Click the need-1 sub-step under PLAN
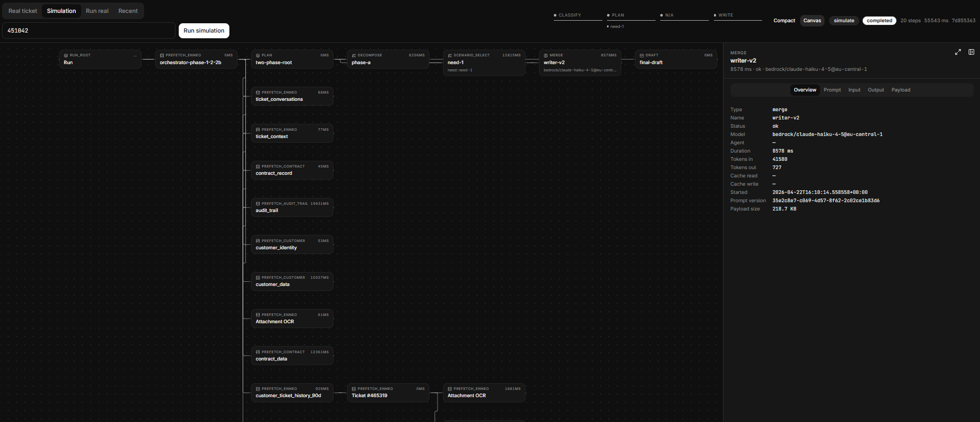This screenshot has width=980, height=422. click(x=616, y=26)
